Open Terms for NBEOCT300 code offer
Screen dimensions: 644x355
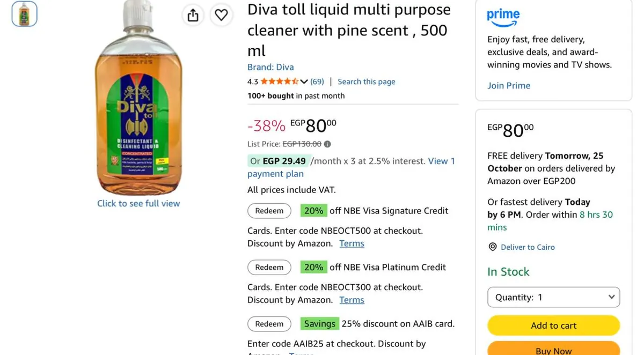pyautogui.click(x=352, y=300)
